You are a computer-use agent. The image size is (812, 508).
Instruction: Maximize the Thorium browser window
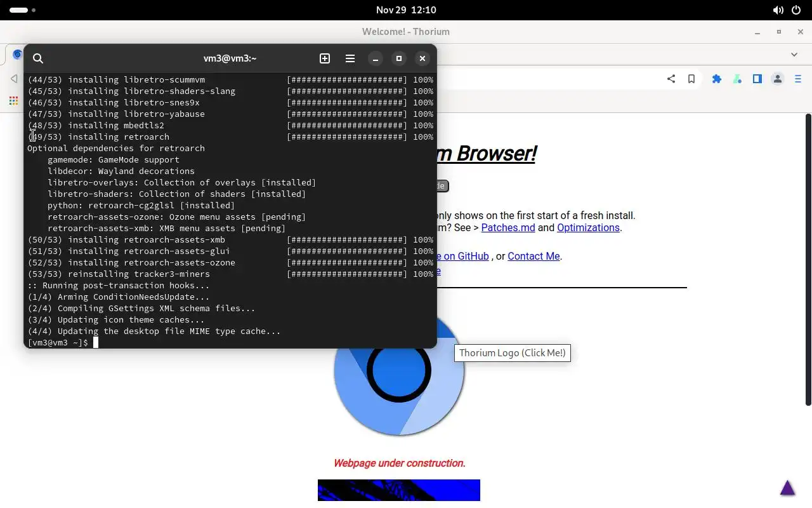pyautogui.click(x=779, y=32)
